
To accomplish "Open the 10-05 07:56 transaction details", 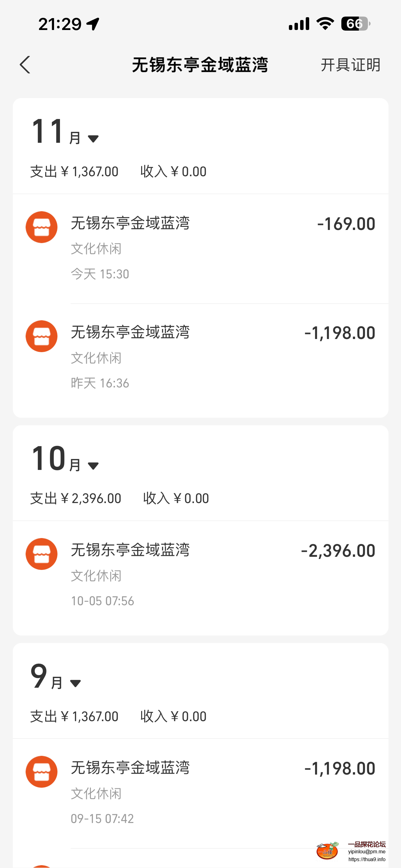I will pos(202,576).
